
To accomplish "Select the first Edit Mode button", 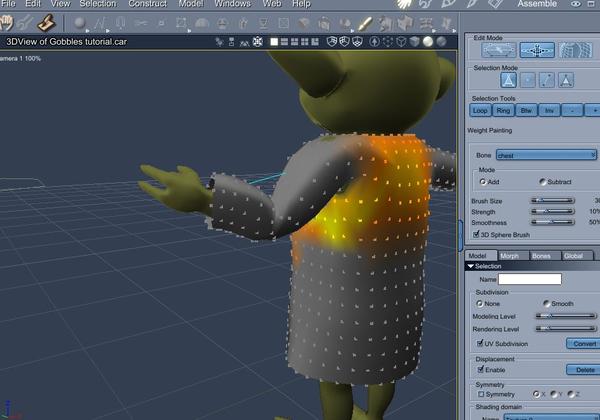I will tap(499, 50).
